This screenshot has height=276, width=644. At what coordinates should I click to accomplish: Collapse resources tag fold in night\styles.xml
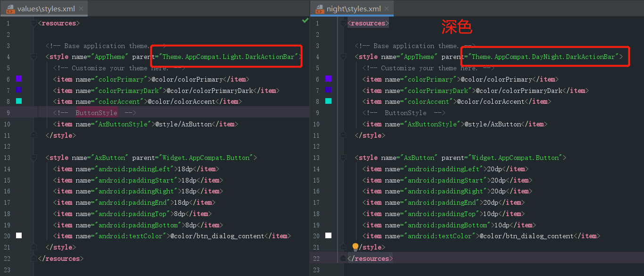tap(343, 23)
